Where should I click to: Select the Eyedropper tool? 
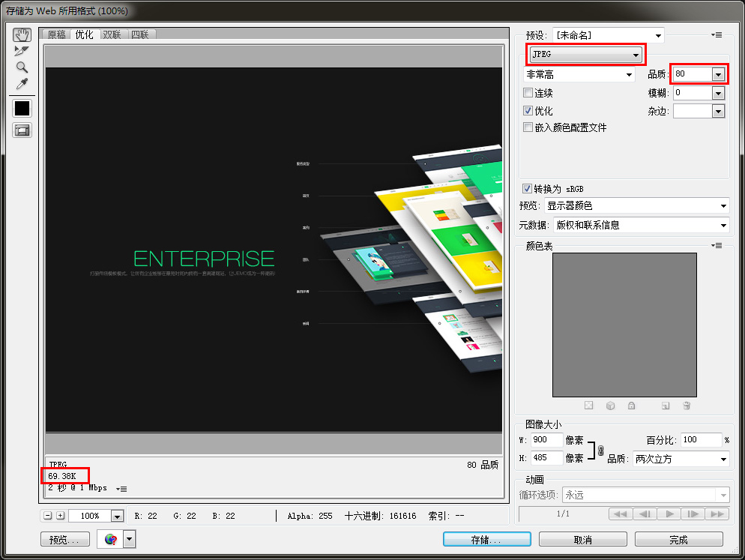pyautogui.click(x=22, y=83)
